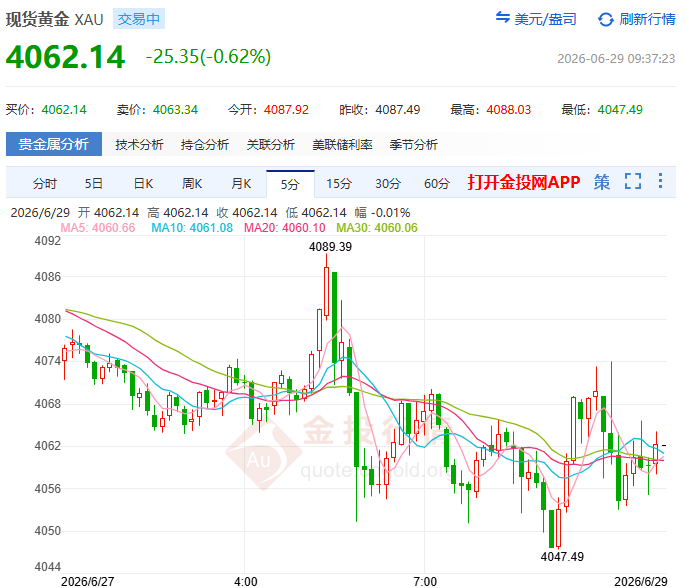Click the MA20: 4060.10 legend label
Image resolution: width=686 pixels, height=588 pixels.
(284, 228)
